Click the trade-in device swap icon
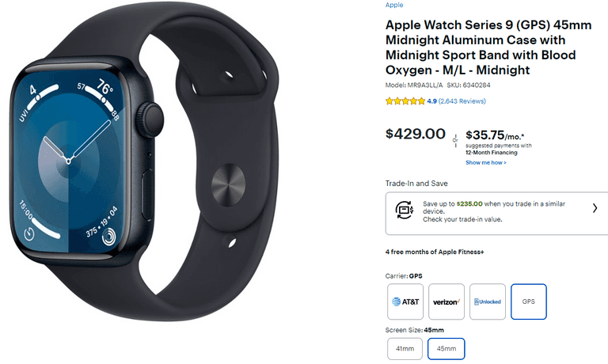Viewport: 608px width, 364px height. click(x=405, y=210)
